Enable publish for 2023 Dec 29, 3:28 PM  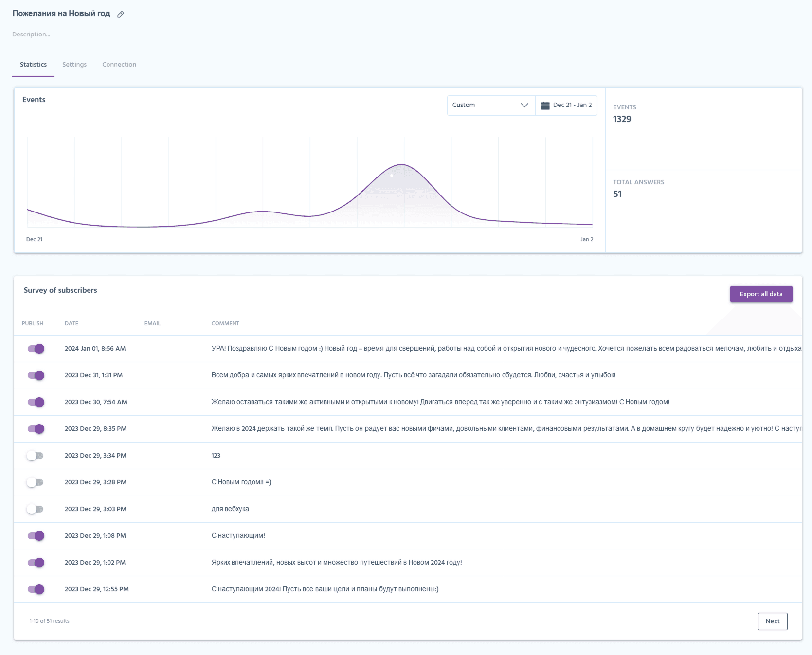pyautogui.click(x=35, y=482)
